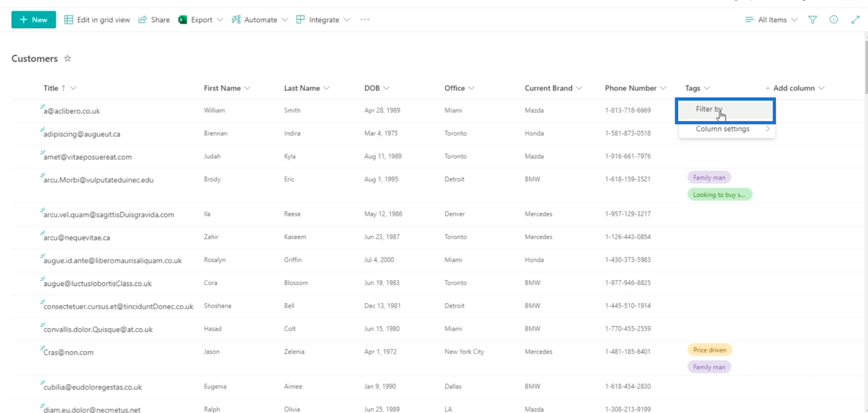868x413 pixels.
Task: Open the more options ellipsis menu
Action: tap(365, 20)
